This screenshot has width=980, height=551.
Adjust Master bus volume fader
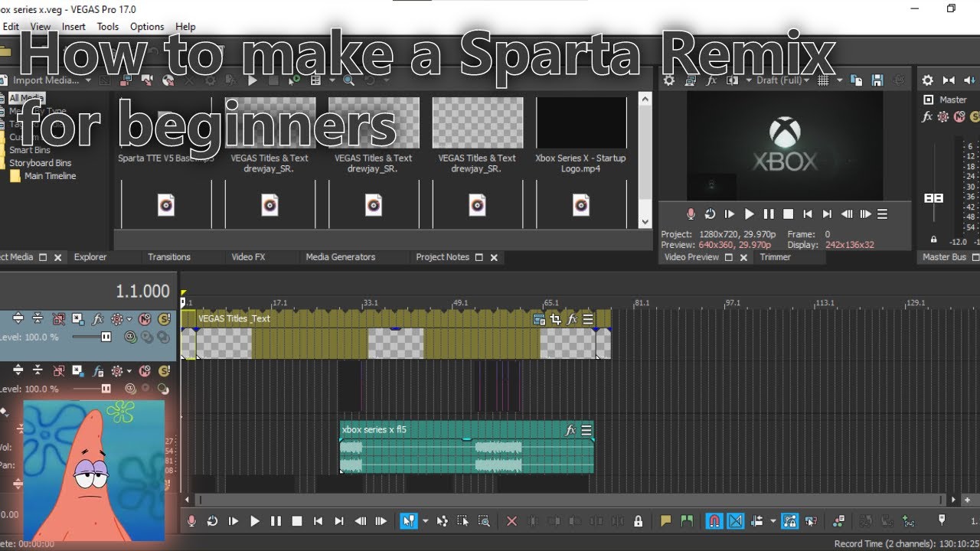click(x=934, y=197)
